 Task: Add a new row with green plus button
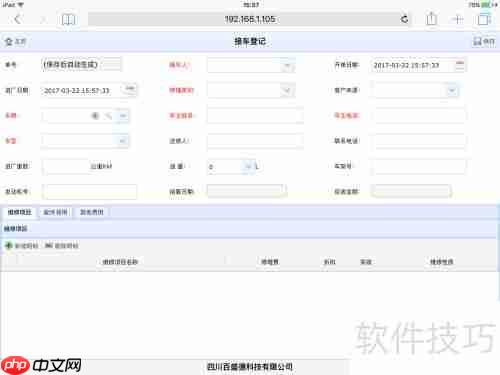click(22, 246)
